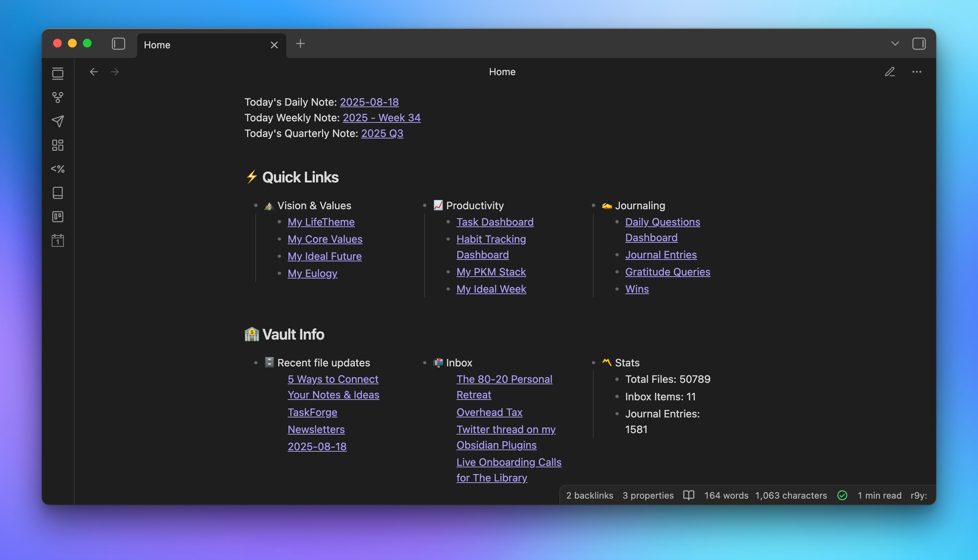The height and width of the screenshot is (560, 978).
Task: Open graph view from left ribbon
Action: tap(58, 98)
